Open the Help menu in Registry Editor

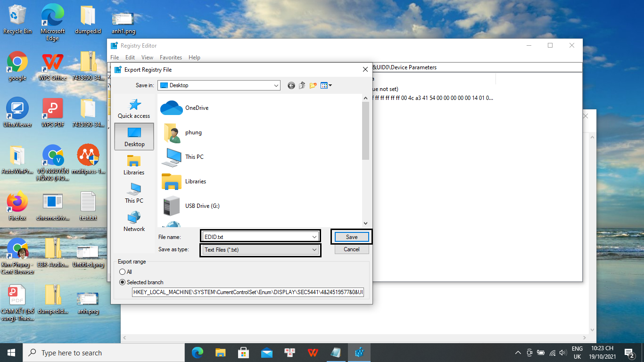194,58
